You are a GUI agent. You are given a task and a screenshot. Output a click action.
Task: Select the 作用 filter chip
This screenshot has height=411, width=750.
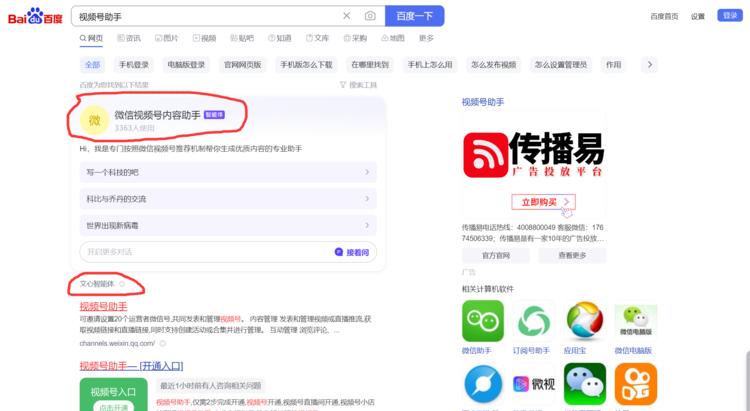[614, 65]
